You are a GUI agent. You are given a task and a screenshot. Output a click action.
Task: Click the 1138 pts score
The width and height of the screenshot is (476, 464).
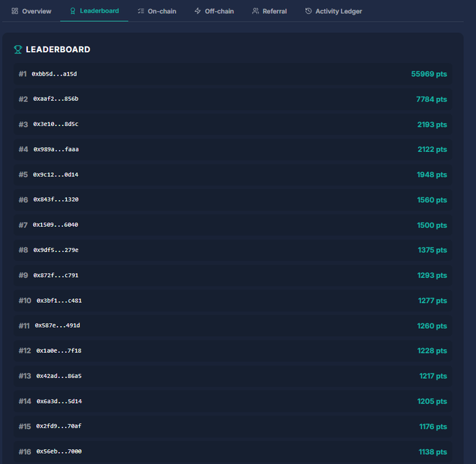pyautogui.click(x=433, y=452)
